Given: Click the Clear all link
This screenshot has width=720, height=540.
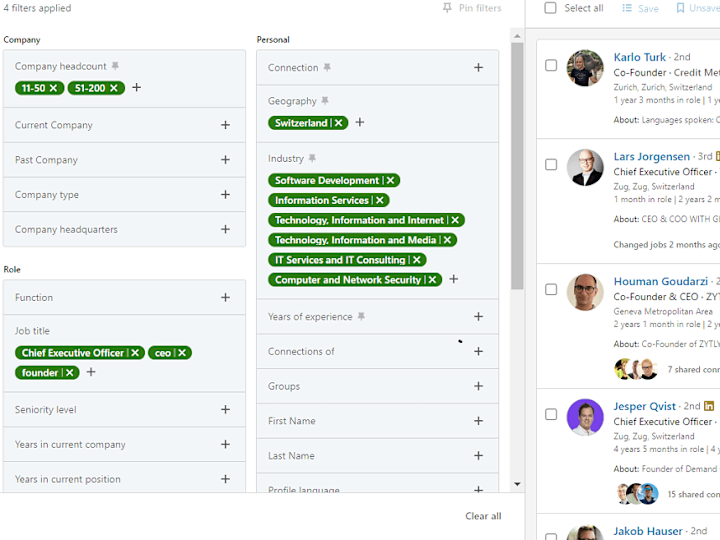Looking at the screenshot, I should coord(483,516).
